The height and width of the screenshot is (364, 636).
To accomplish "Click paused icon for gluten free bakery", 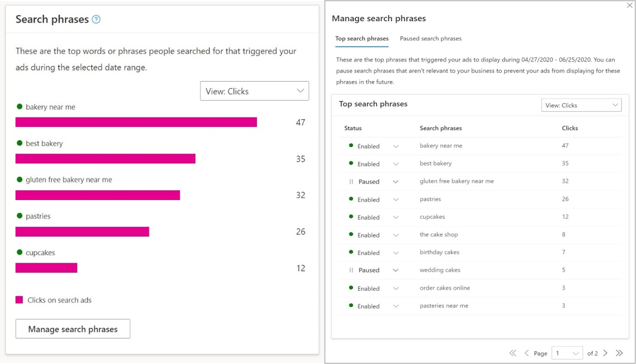I will 351,182.
